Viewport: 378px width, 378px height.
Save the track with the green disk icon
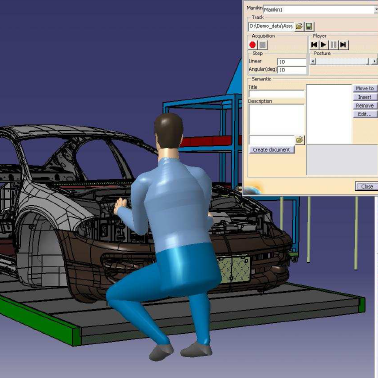tap(309, 26)
